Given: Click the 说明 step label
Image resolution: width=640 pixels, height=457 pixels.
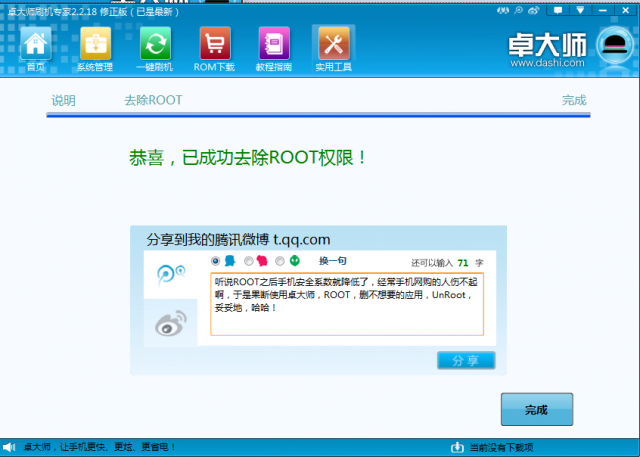Looking at the screenshot, I should 63,100.
